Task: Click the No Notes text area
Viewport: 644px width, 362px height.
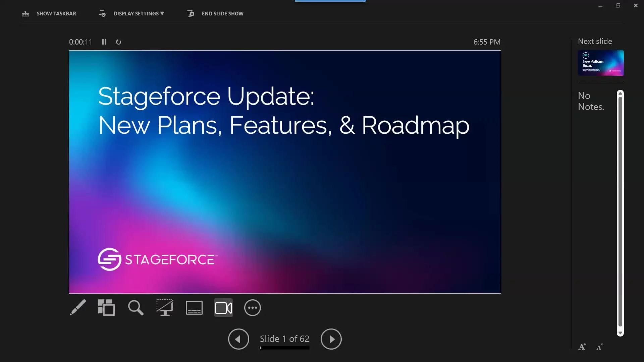Action: pyautogui.click(x=591, y=101)
